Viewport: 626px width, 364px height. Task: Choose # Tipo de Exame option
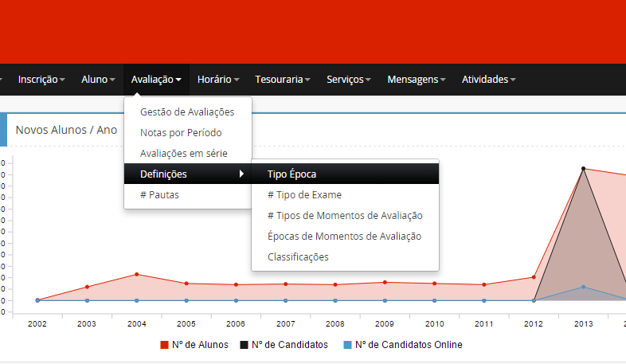[304, 195]
